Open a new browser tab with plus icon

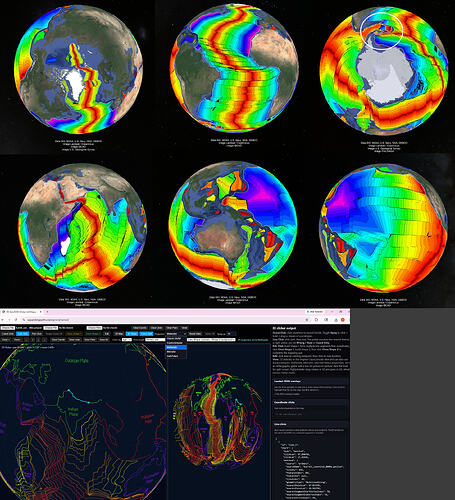(x=47, y=312)
